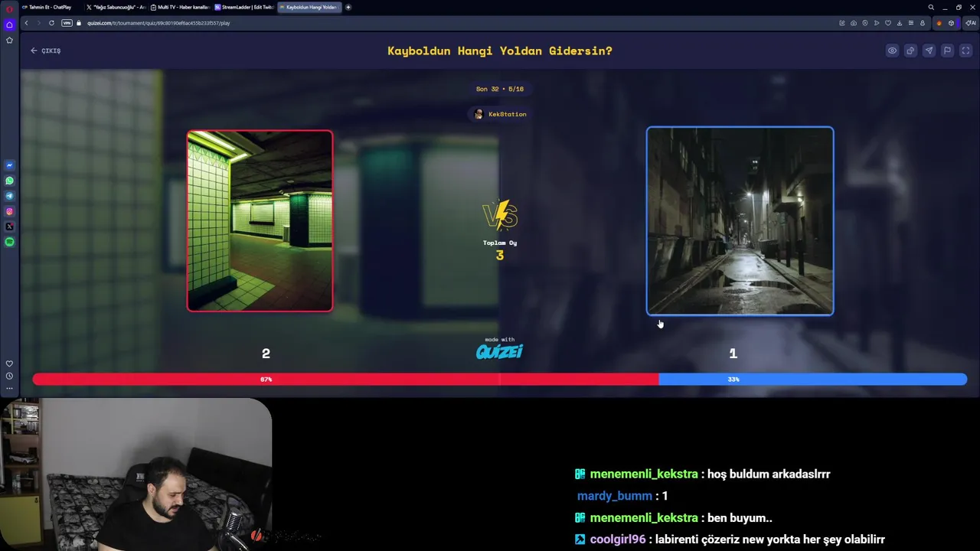Viewport: 980px width, 551px height.
Task: Click the ÇIKIŞ exit link
Action: click(x=45, y=51)
